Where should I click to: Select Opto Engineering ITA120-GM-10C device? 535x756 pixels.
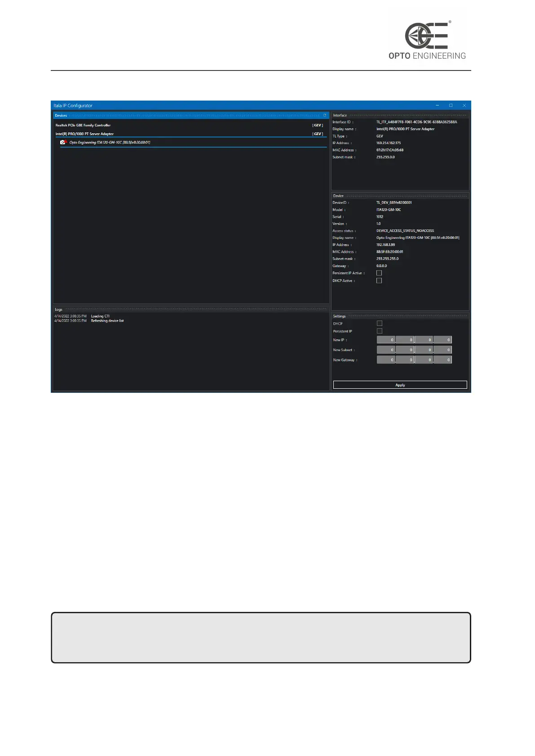(193, 142)
